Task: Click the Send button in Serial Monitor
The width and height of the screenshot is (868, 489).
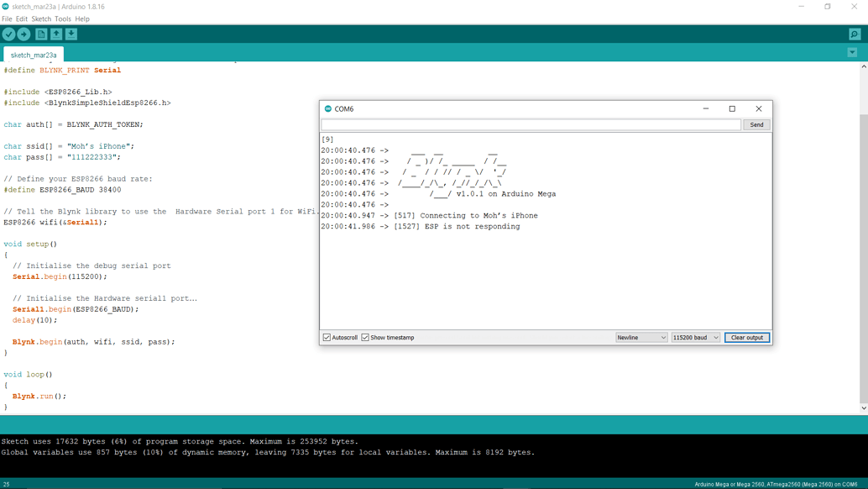Action: (x=756, y=124)
